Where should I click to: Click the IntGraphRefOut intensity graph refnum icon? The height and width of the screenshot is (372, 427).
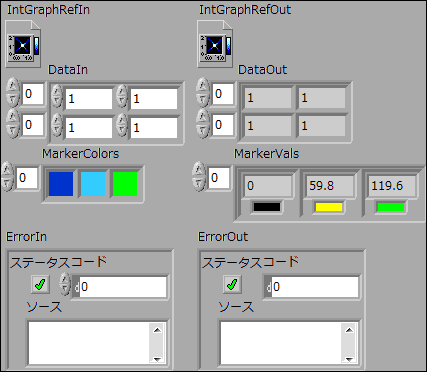215,44
